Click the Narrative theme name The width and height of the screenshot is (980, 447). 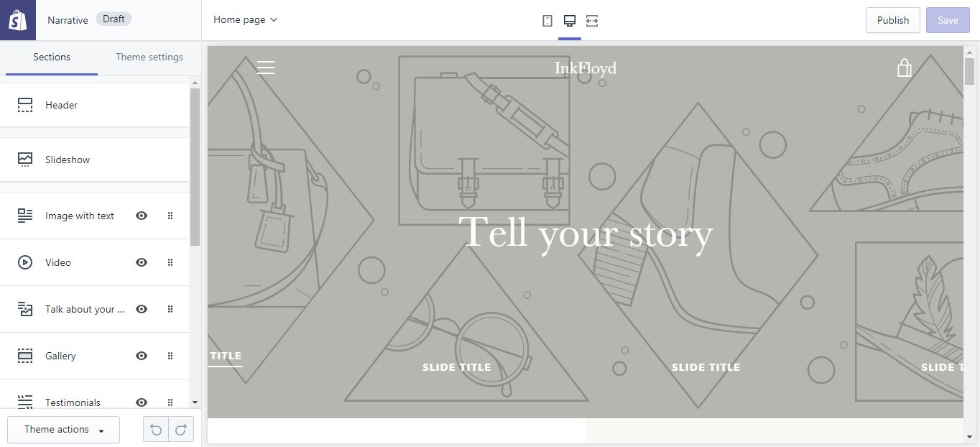[68, 20]
